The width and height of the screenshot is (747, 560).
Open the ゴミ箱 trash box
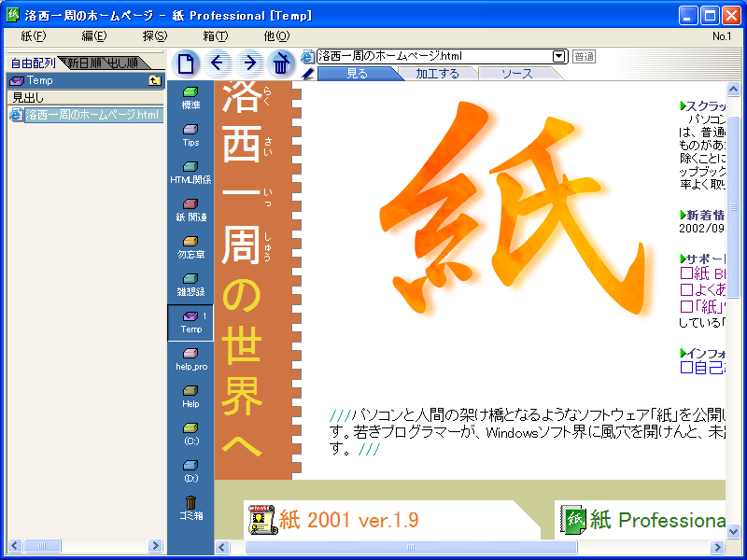190,508
